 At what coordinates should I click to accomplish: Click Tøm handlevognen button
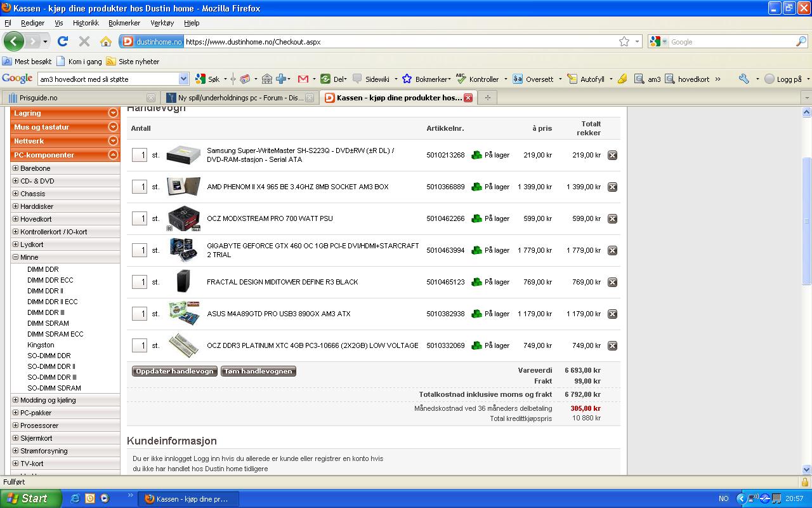click(x=258, y=371)
